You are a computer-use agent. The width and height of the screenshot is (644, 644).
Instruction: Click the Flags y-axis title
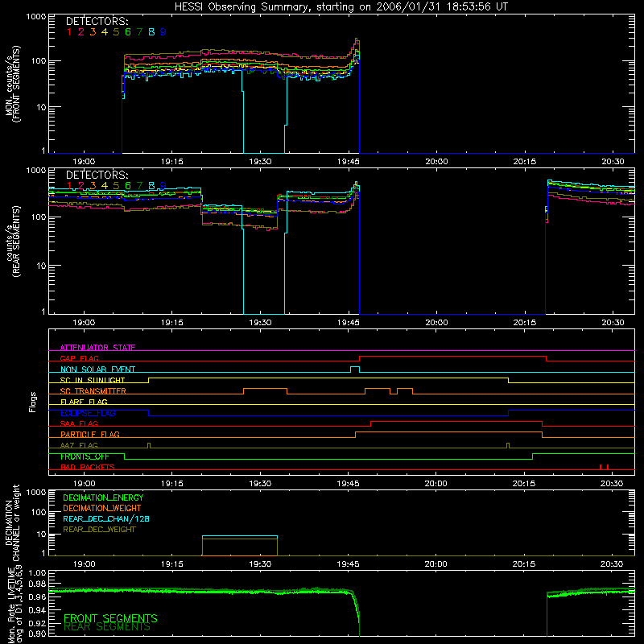32,402
